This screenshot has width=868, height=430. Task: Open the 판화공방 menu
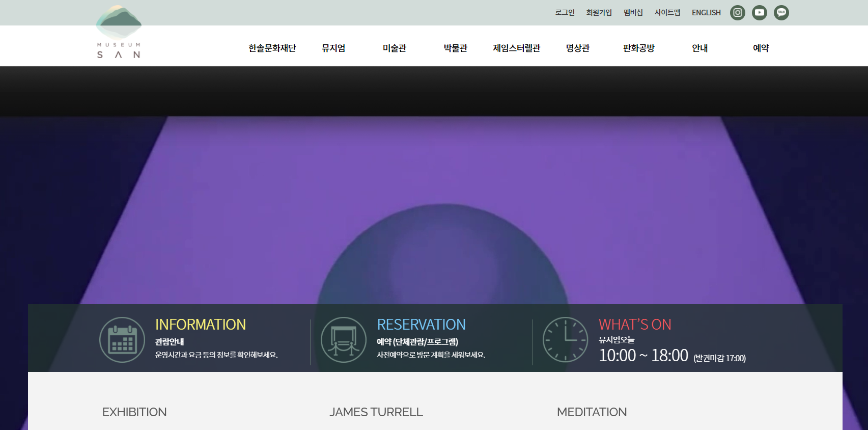[x=639, y=48]
